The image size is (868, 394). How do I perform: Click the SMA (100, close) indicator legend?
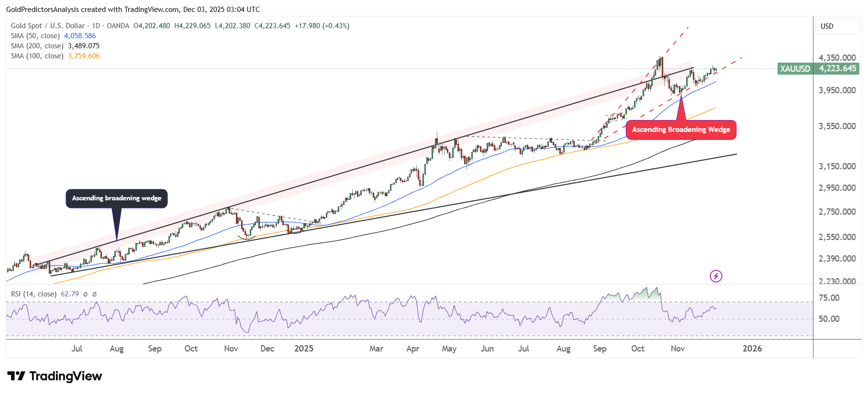tap(37, 56)
